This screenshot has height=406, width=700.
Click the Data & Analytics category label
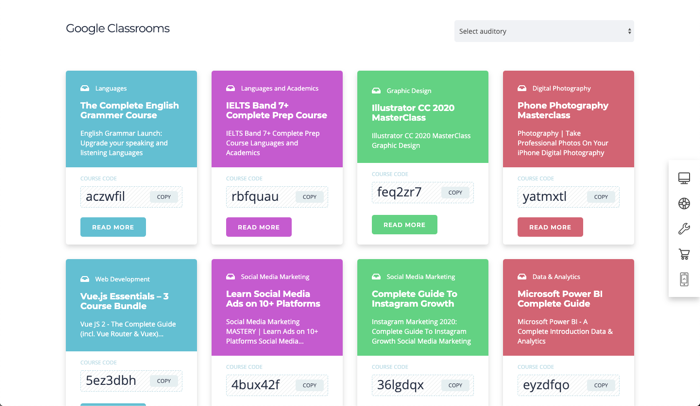tap(556, 277)
